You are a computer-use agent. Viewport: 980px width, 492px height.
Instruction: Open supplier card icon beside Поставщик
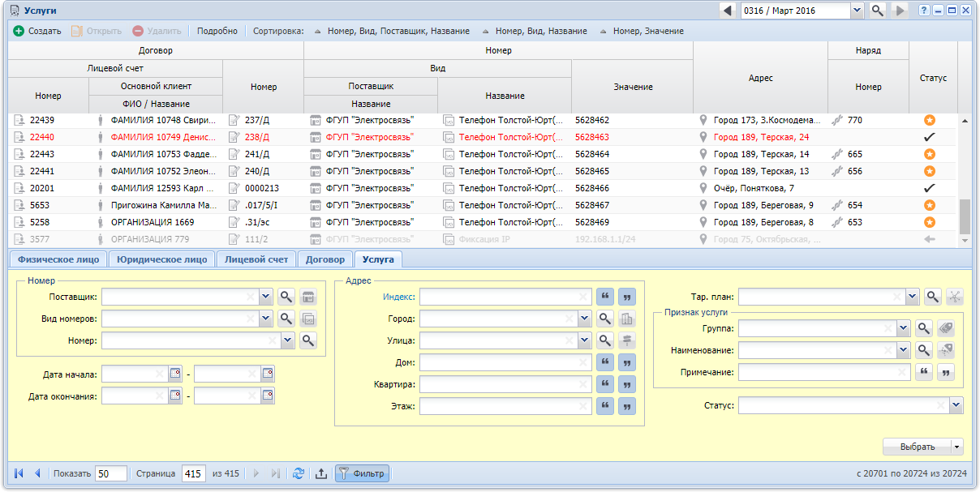pos(308,297)
